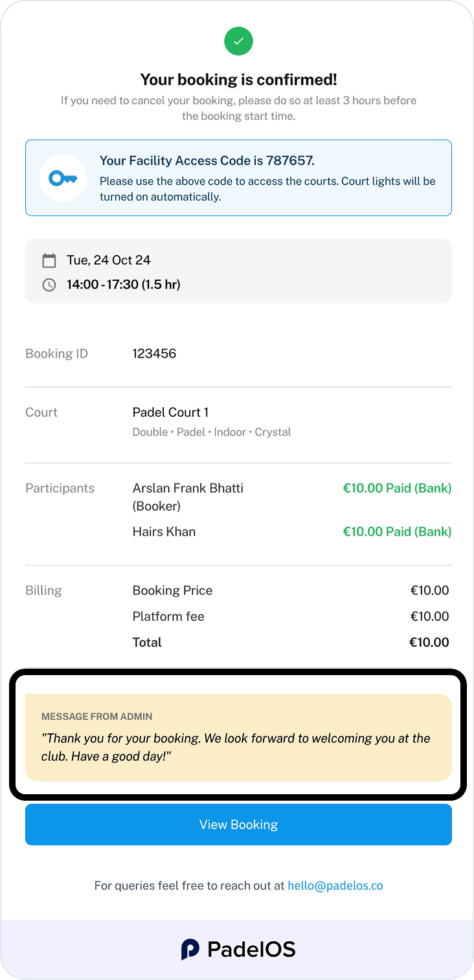The width and height of the screenshot is (474, 980).
Task: Click the "Your booking is confirmed!" heading
Action: pyautogui.click(x=238, y=80)
